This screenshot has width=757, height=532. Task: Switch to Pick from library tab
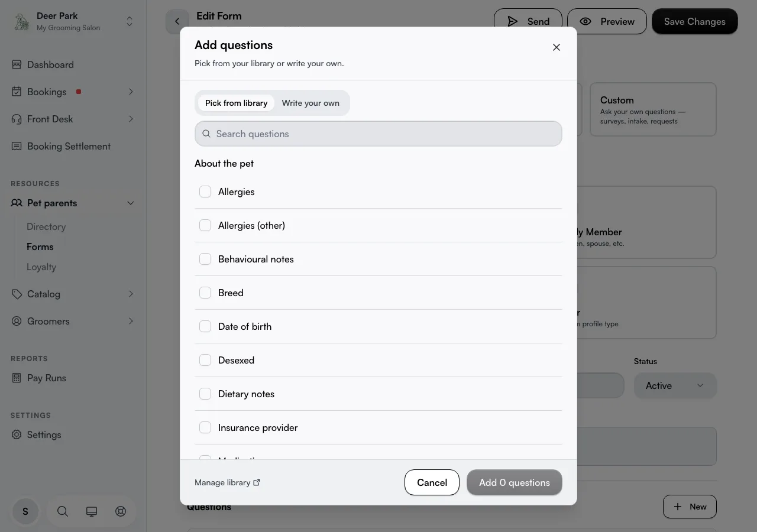[x=236, y=103]
